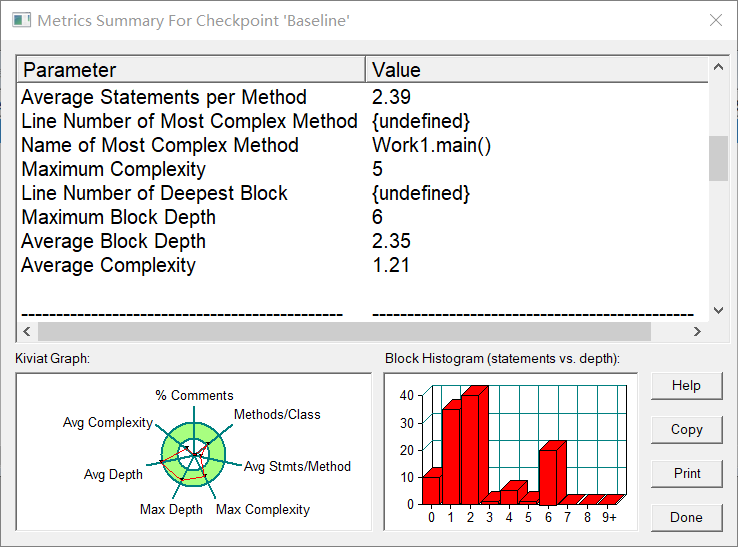
Task: Click the Parameter column header
Action: coord(191,70)
